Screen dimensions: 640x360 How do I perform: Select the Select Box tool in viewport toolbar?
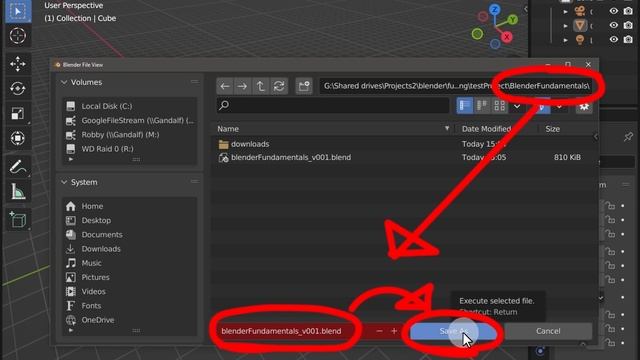coord(18,11)
